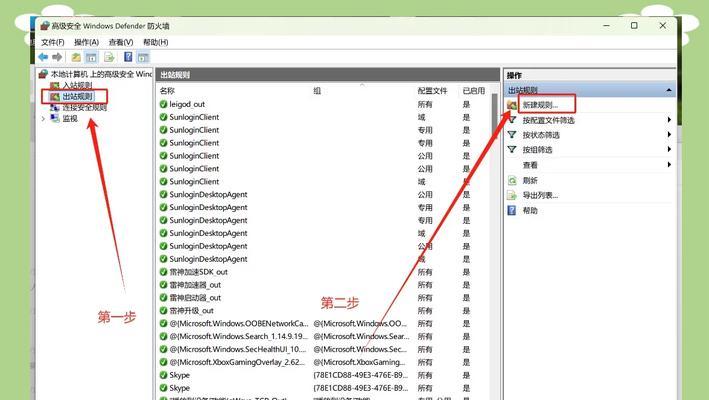Screen dimensions: 709x400
Task: Select 连接安全规则 in the tree
Action: pos(85,108)
